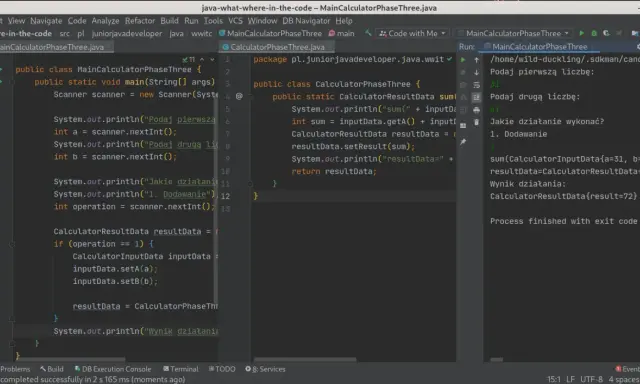Click the wwitc breadcrumb
640x384 pixels.
202,33
